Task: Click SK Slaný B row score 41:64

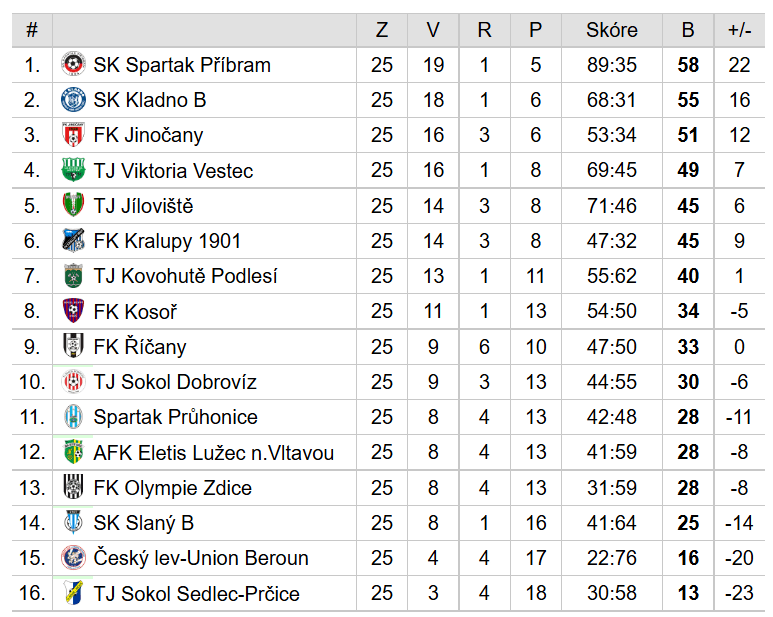Action: pyautogui.click(x=612, y=523)
